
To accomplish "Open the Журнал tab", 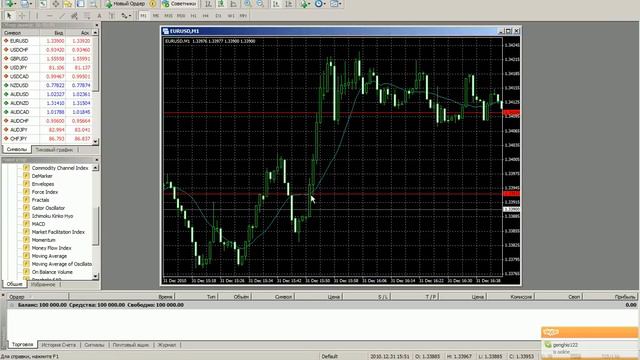I will (167, 345).
